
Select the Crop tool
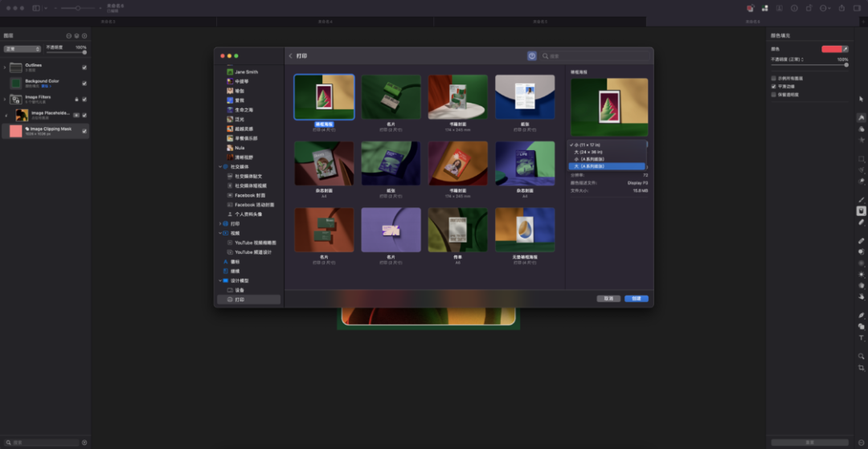(861, 368)
